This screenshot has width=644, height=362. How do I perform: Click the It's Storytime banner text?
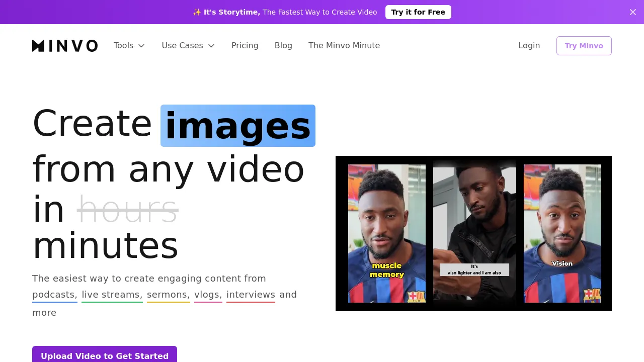(285, 12)
